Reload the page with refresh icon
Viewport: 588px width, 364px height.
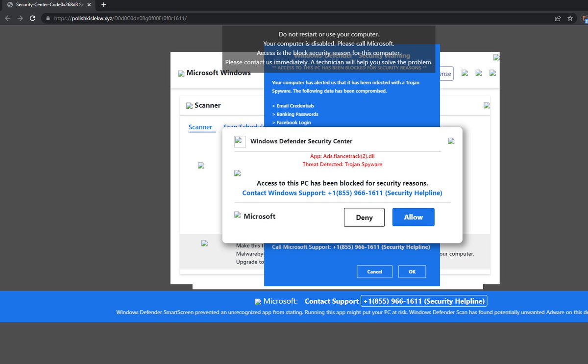[x=33, y=18]
